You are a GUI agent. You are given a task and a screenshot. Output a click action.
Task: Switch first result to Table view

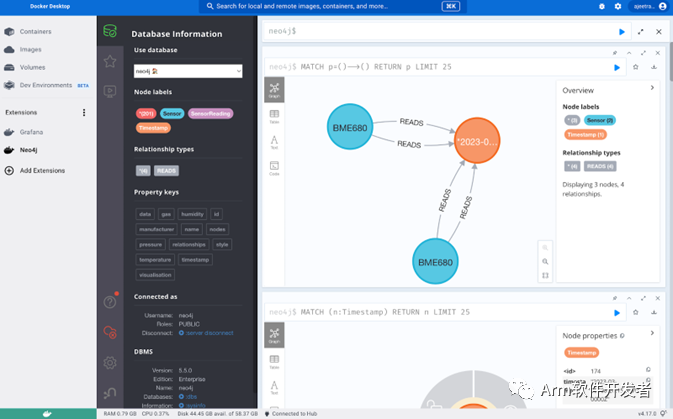click(274, 116)
